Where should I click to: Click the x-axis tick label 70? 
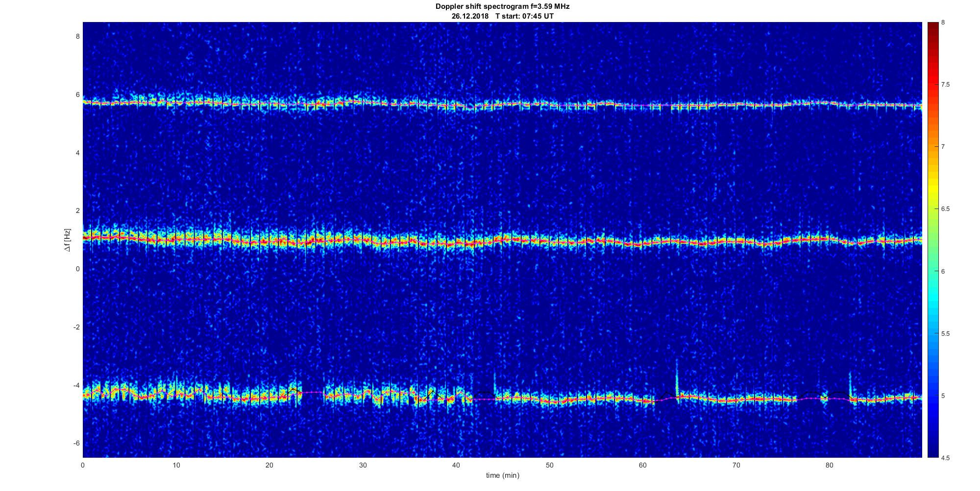point(736,466)
